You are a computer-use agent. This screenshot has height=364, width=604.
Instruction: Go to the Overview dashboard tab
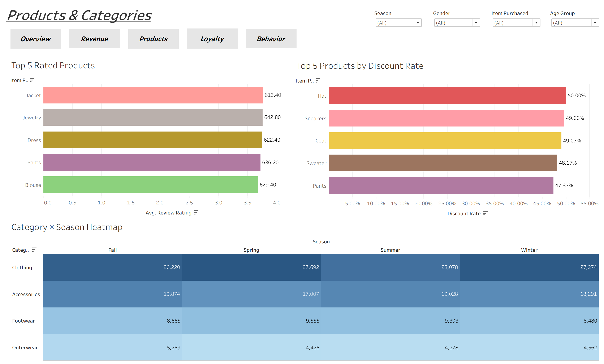35,39
